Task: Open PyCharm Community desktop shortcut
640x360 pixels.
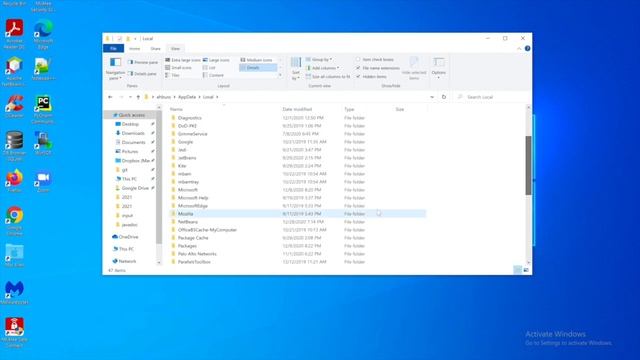Action: pos(43,109)
